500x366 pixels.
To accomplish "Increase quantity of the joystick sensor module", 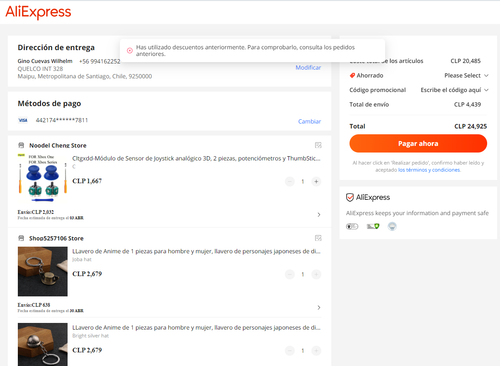I will click(x=316, y=181).
